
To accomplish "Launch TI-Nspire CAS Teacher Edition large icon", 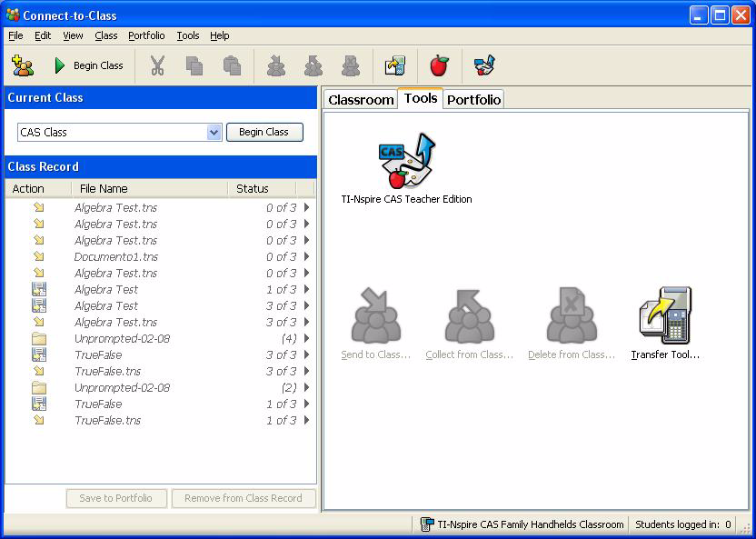I will [406, 161].
